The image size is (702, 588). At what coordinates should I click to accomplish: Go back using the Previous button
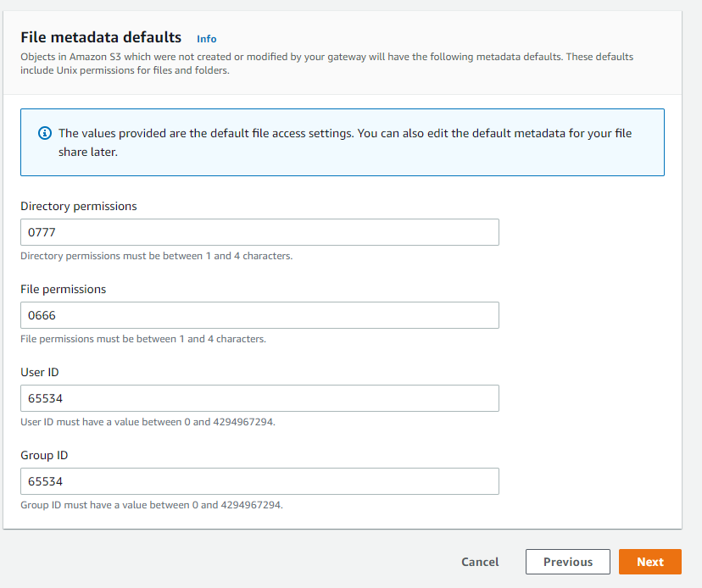click(567, 562)
